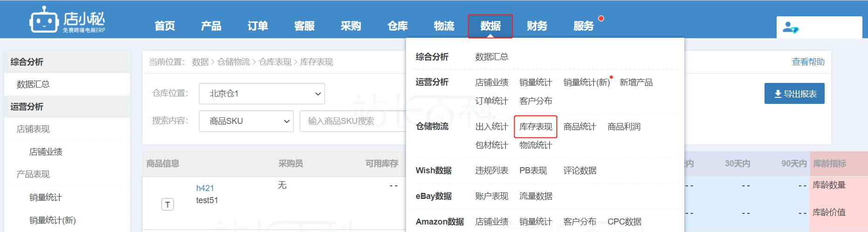The height and width of the screenshot is (232, 868).
Task: Open the 服务 menu
Action: [584, 26]
